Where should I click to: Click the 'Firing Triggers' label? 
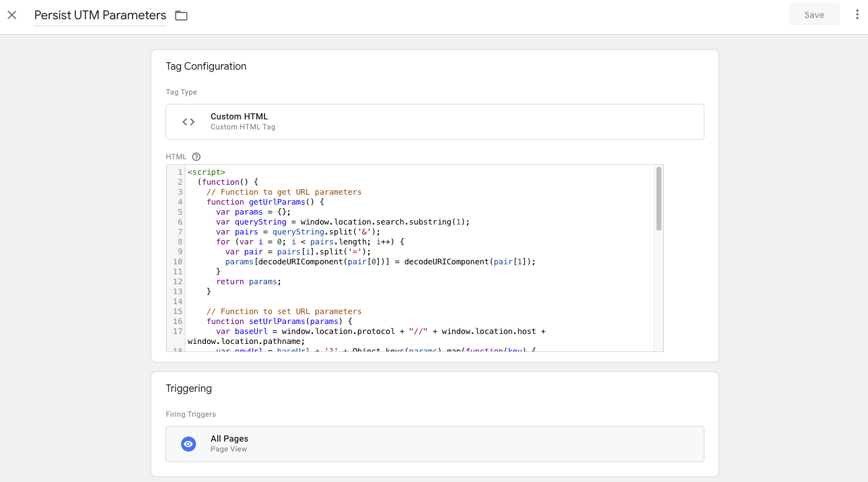[x=190, y=414]
